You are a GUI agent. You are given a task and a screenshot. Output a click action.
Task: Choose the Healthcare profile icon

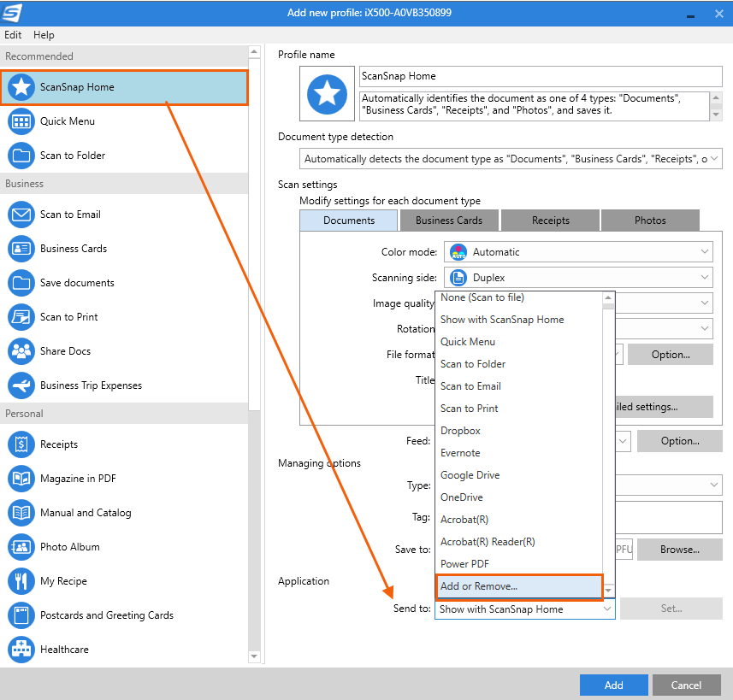click(21, 650)
